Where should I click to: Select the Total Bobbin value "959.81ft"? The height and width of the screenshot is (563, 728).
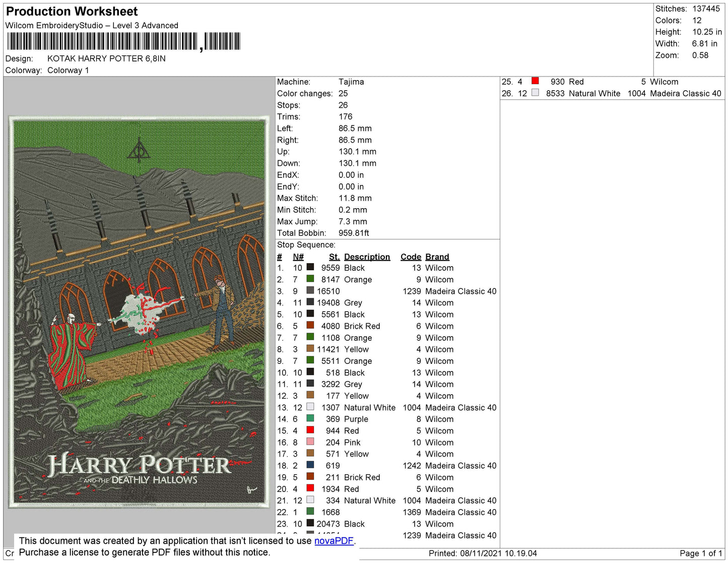354,233
